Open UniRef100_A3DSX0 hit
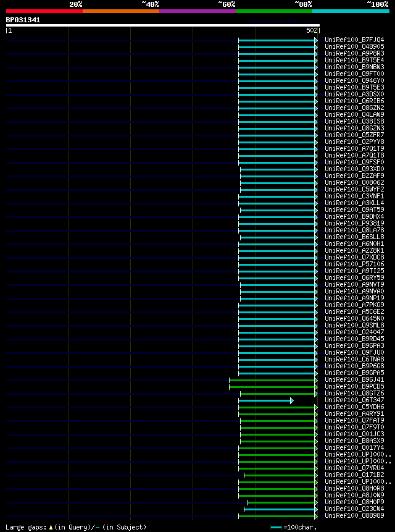Viewport: 395px width, 532px height. pos(354,95)
